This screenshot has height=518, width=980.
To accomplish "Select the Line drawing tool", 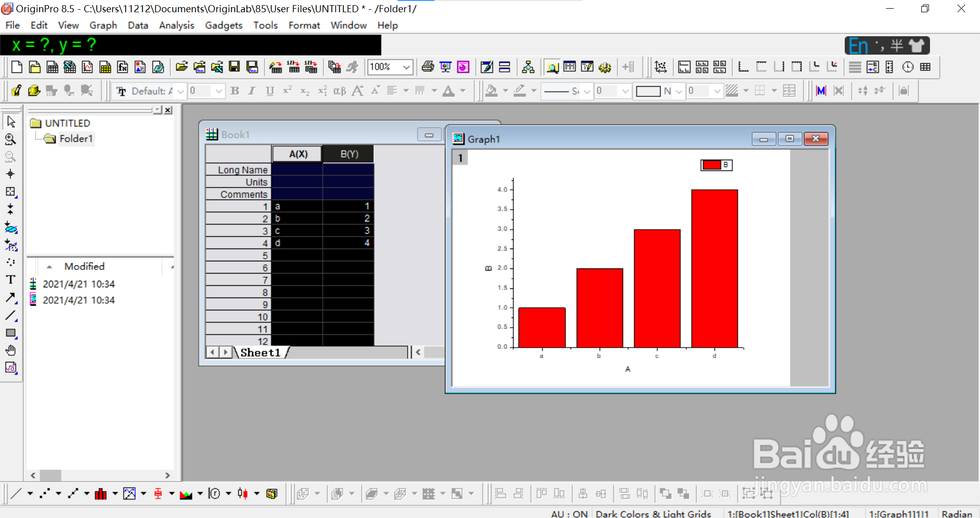I will (11, 315).
